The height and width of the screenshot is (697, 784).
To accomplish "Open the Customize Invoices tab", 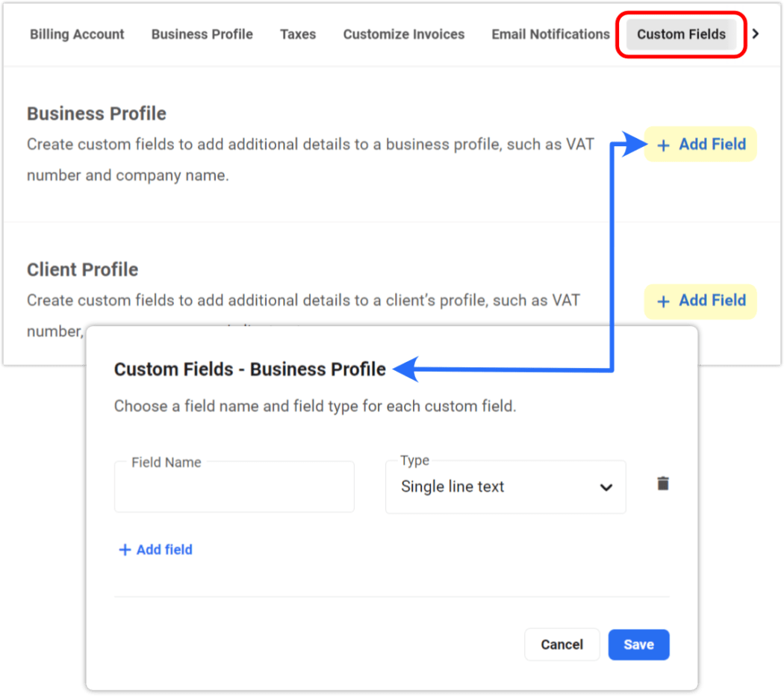I will [403, 34].
